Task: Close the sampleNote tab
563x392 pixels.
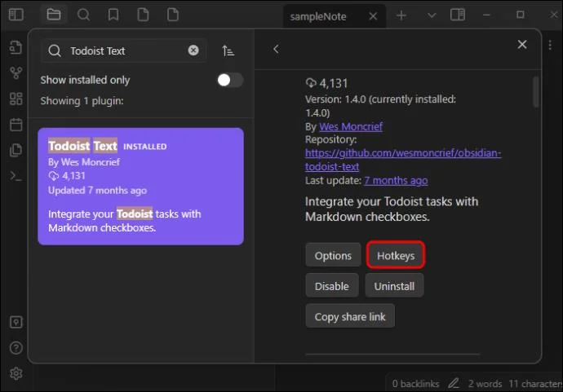Action: [373, 16]
